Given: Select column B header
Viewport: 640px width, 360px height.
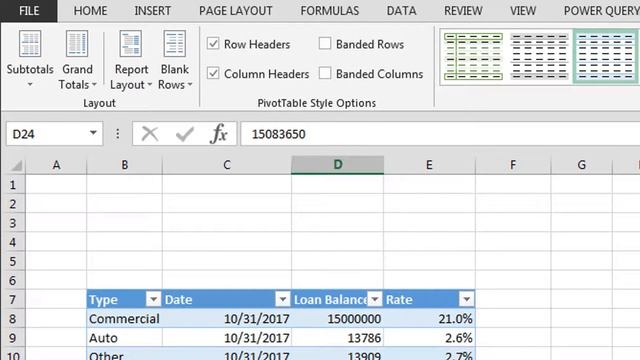Looking at the screenshot, I should coord(124,165).
